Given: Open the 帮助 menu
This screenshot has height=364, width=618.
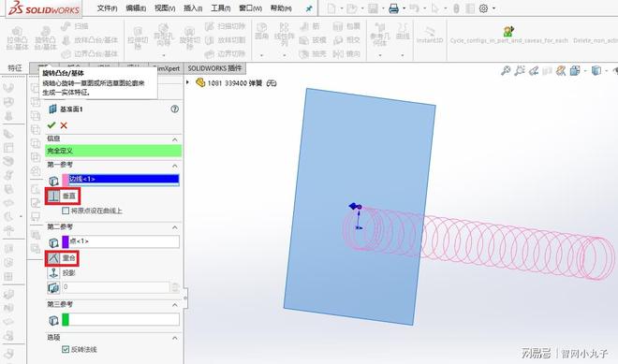Looking at the screenshot, I should coord(281,7).
